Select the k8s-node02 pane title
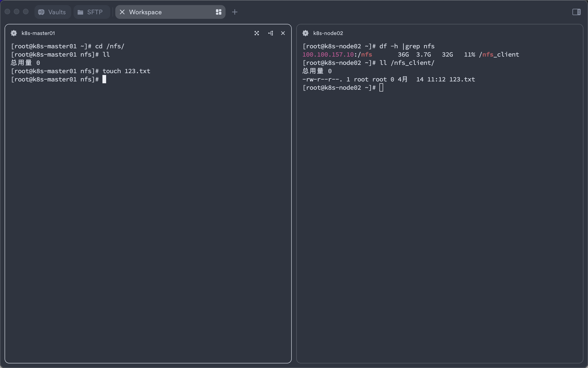588x368 pixels. (328, 33)
